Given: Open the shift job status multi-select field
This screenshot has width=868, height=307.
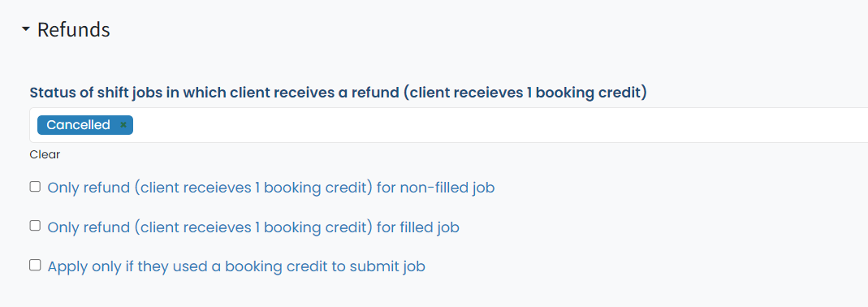Looking at the screenshot, I should pos(448,125).
